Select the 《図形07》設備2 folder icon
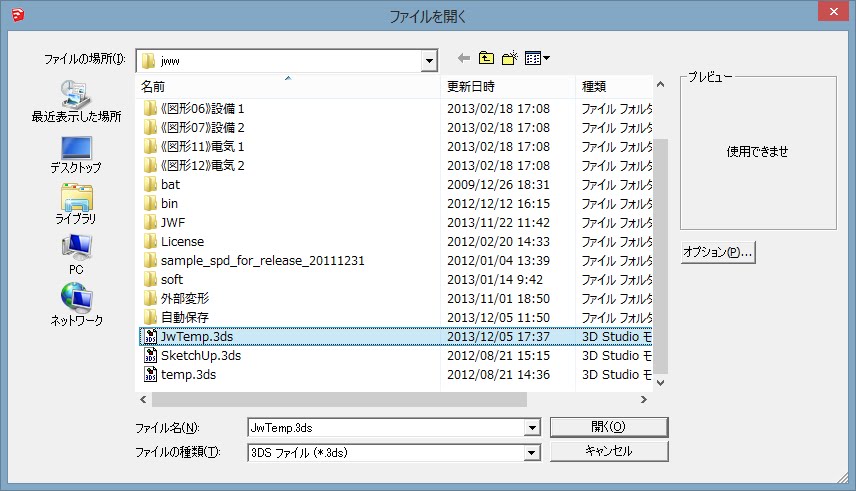 pos(150,127)
